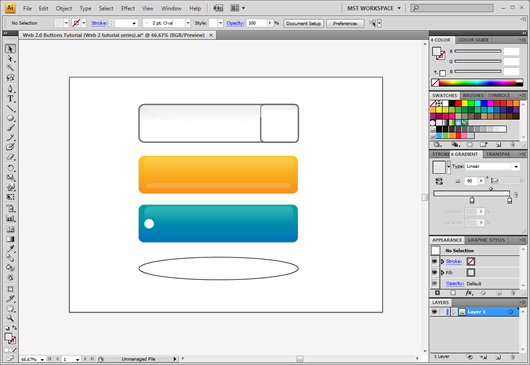The height and width of the screenshot is (365, 530).
Task: Click the right gradient stop on slider
Action: pos(509,200)
